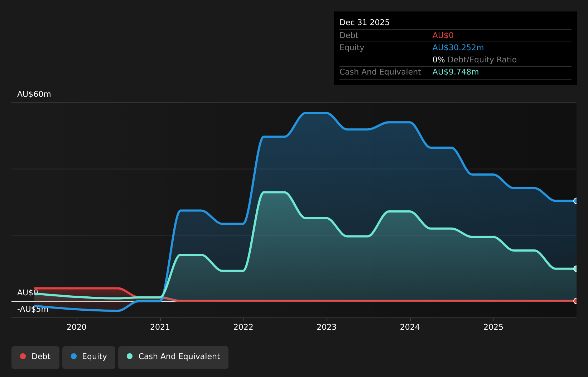Click the AU$9.748m Cash value in tooltip
Screen dimensions: 588x377
tap(456, 72)
